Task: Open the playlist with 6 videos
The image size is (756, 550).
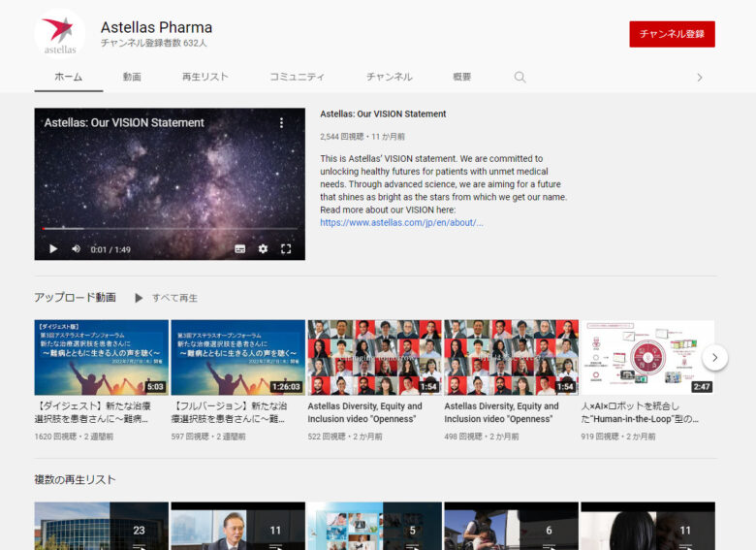Action: (511, 526)
